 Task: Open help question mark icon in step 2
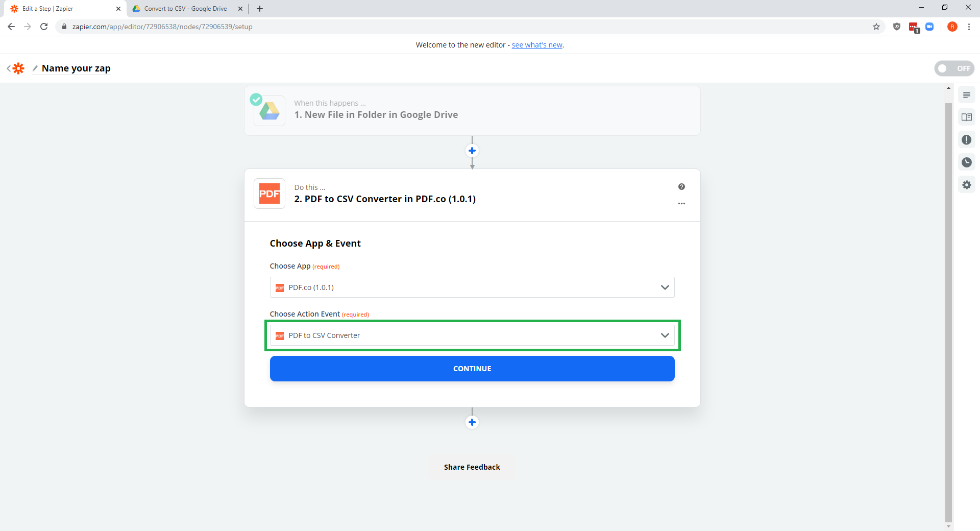click(x=681, y=187)
